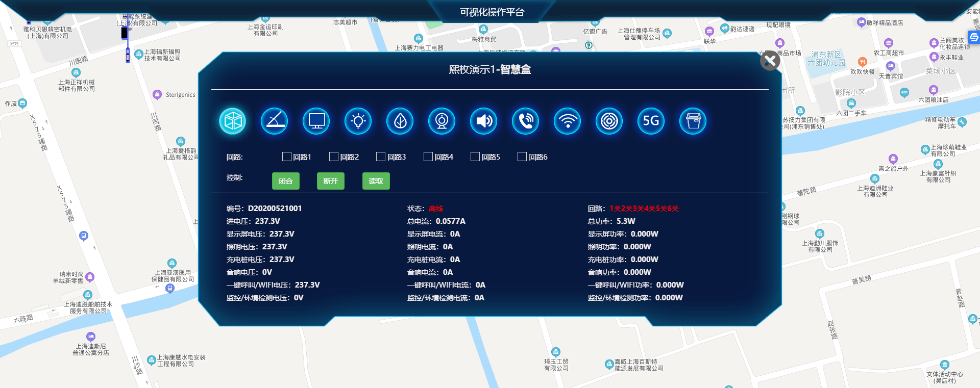Open the lighting lightbulb icon
Screen dimensions: 980x388
pyautogui.click(x=358, y=121)
